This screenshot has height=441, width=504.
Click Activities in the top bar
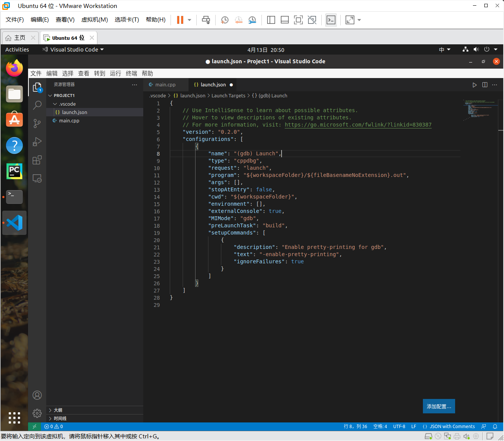[x=17, y=50]
